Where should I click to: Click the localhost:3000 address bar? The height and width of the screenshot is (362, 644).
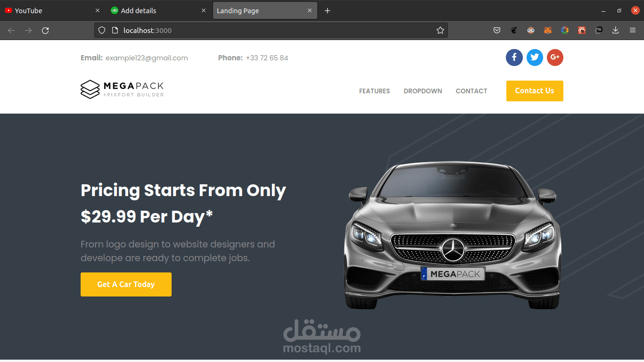coord(271,30)
